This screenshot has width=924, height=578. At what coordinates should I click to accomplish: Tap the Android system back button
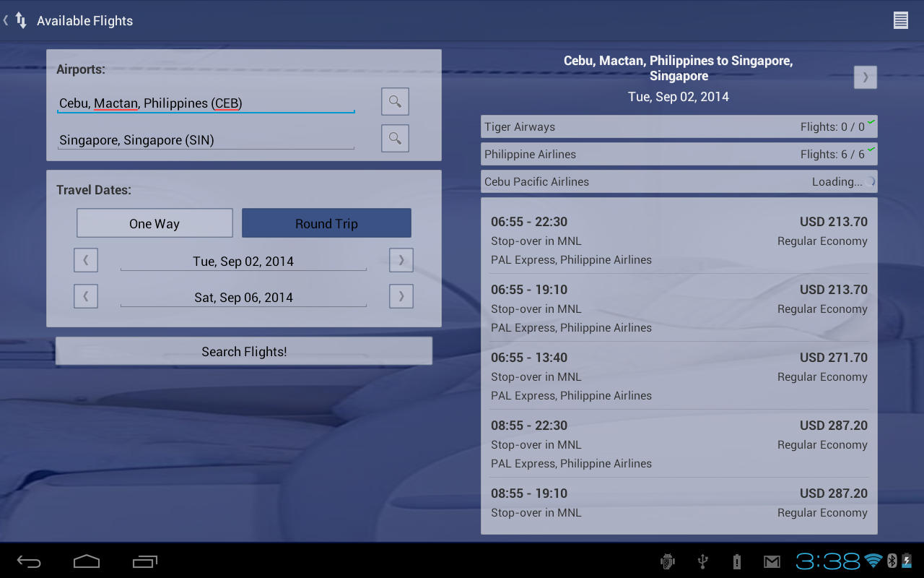30,561
